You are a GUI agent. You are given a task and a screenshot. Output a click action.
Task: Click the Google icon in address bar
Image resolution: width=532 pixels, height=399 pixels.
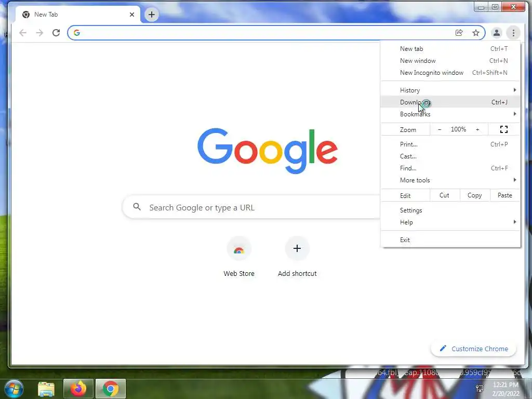click(77, 33)
